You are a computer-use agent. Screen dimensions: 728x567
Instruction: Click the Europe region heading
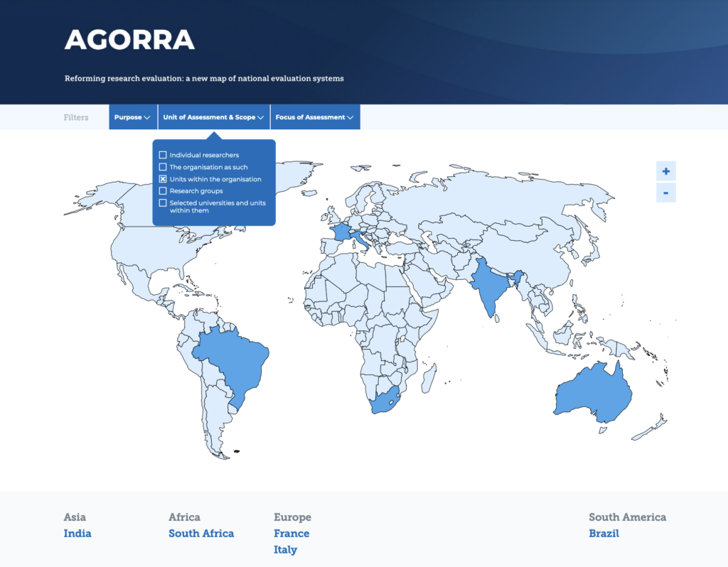click(292, 517)
